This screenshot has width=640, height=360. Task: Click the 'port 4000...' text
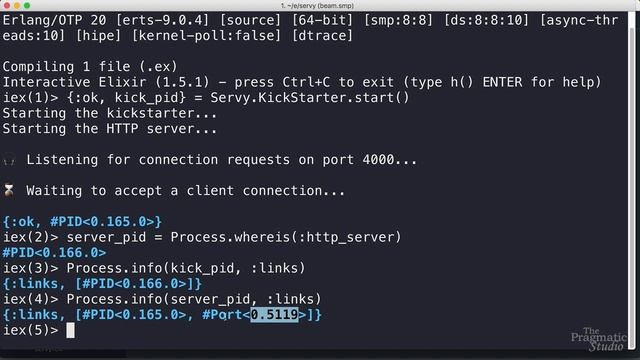click(370, 160)
